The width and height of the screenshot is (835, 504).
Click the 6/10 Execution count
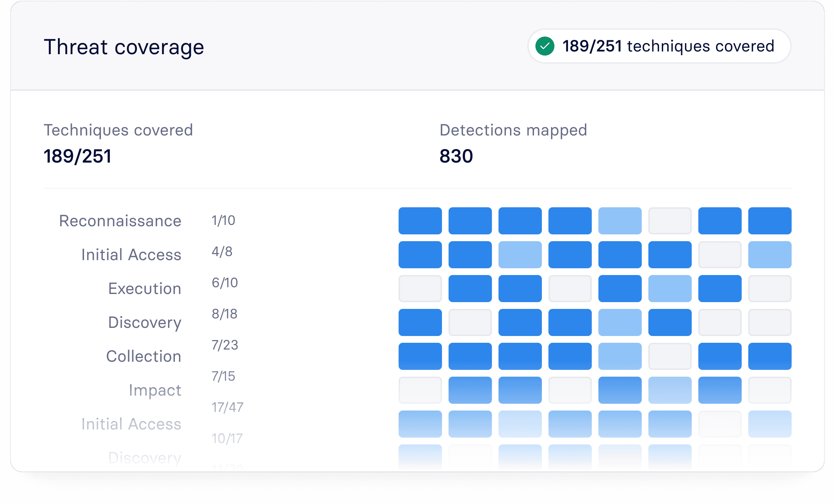[225, 283]
